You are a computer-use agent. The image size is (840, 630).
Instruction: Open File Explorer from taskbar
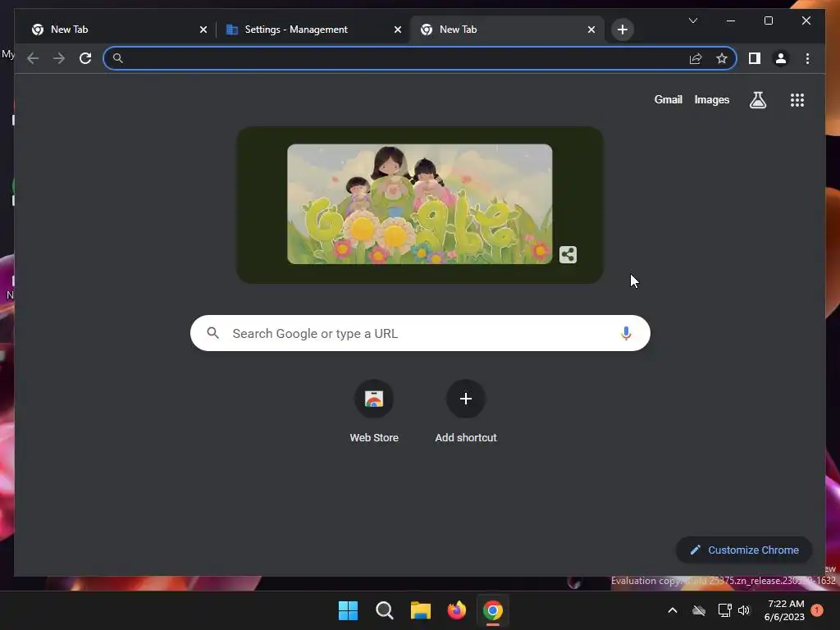421,610
